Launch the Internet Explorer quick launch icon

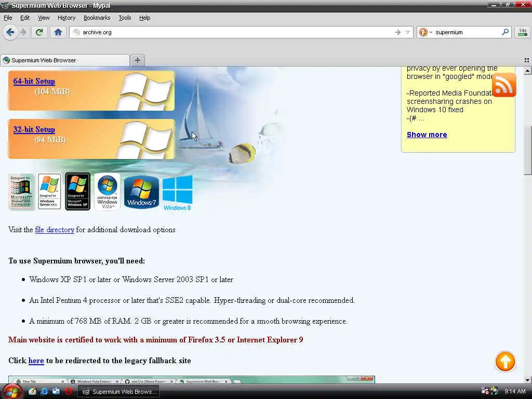click(x=44, y=392)
